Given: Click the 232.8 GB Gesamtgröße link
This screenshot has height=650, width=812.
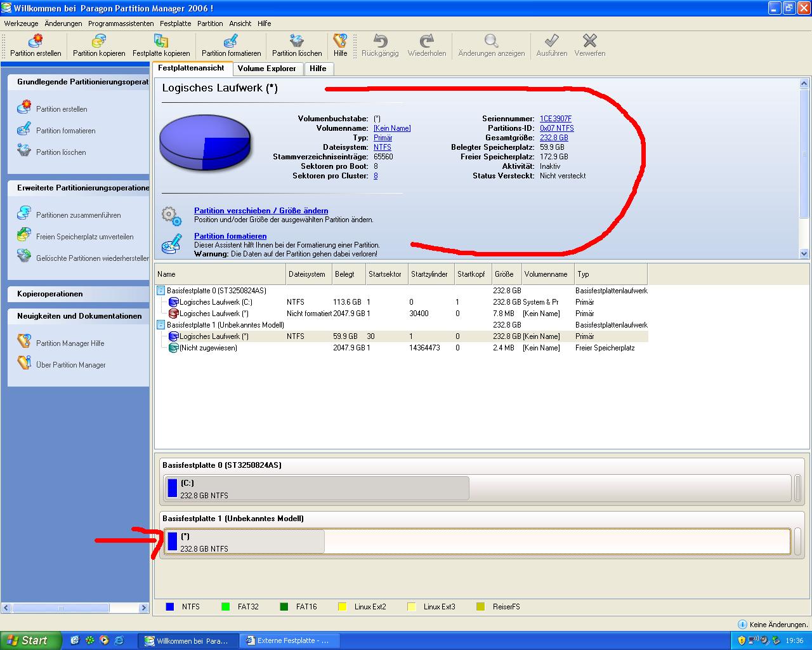Looking at the screenshot, I should coord(554,138).
